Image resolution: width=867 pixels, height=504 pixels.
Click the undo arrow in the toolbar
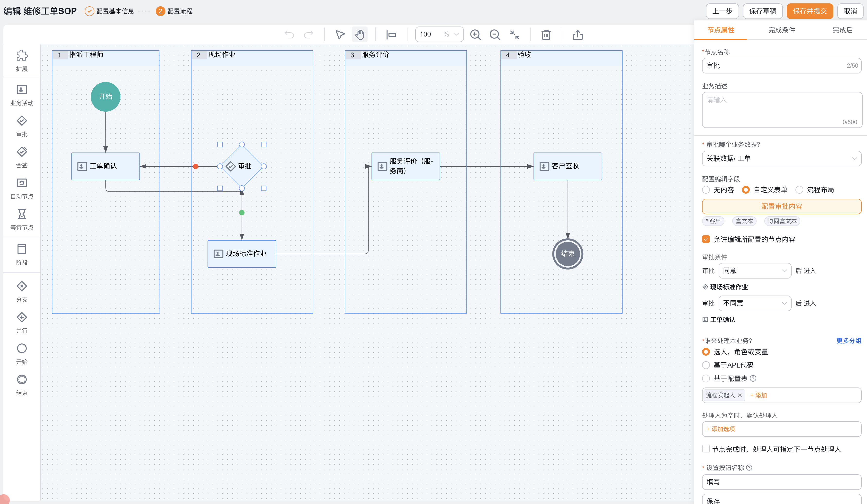(289, 34)
